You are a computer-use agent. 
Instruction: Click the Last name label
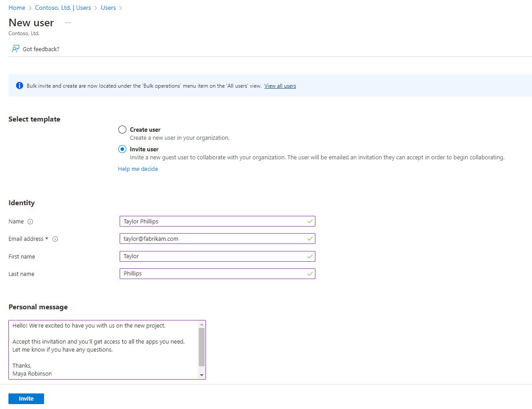[x=21, y=274]
